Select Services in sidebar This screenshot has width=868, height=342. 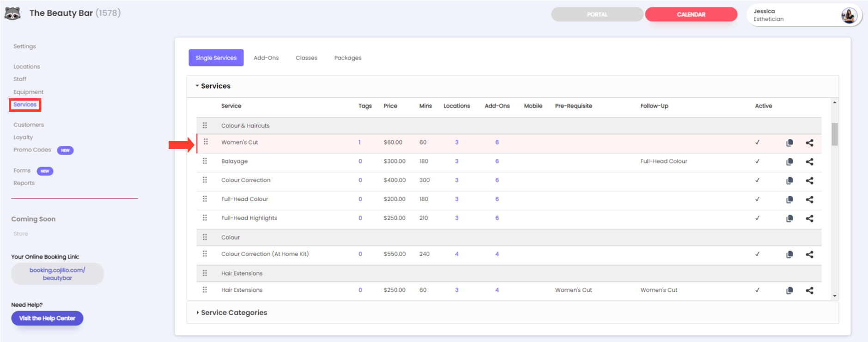pyautogui.click(x=25, y=105)
